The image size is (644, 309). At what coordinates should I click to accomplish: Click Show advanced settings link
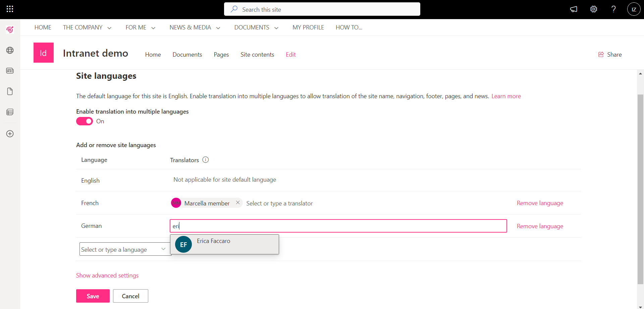107,275
